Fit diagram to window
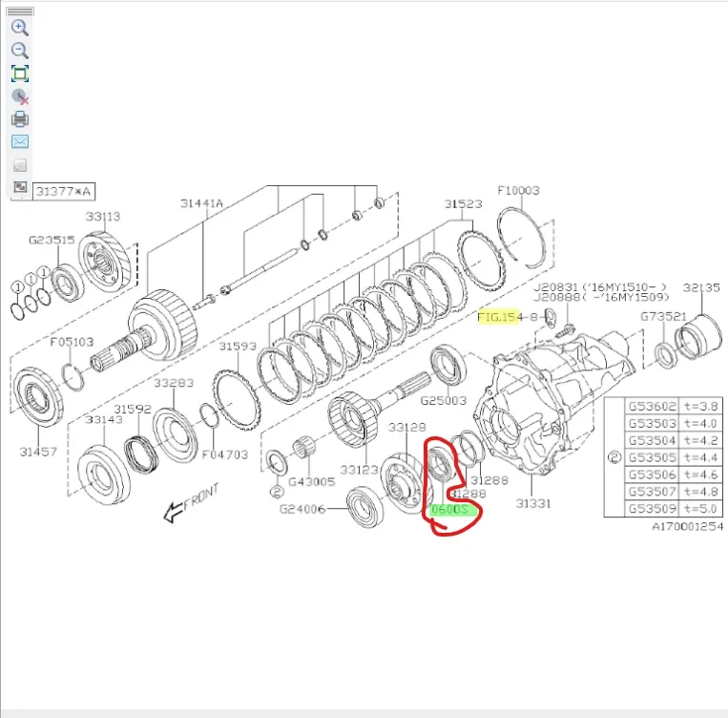 click(x=19, y=74)
